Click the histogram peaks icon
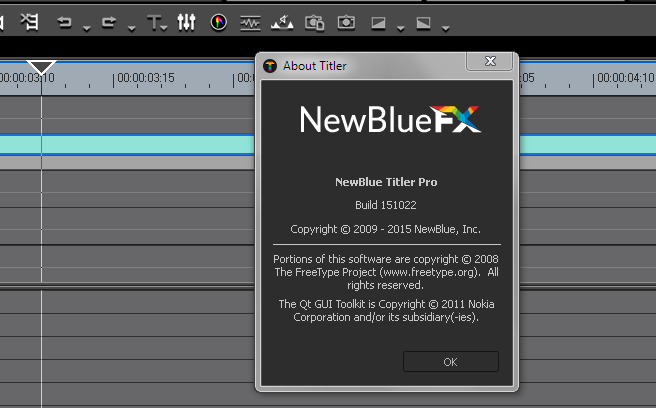The height and width of the screenshot is (408, 656). (x=282, y=21)
